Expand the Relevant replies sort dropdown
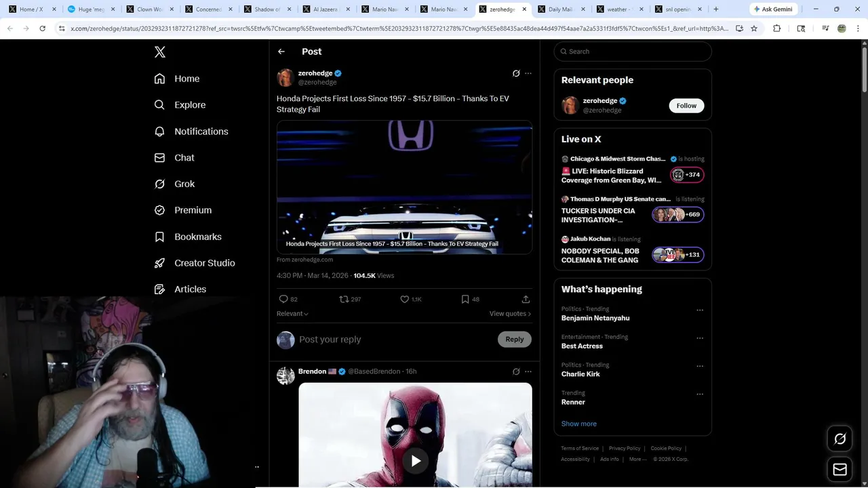The width and height of the screenshot is (868, 488). point(292,314)
